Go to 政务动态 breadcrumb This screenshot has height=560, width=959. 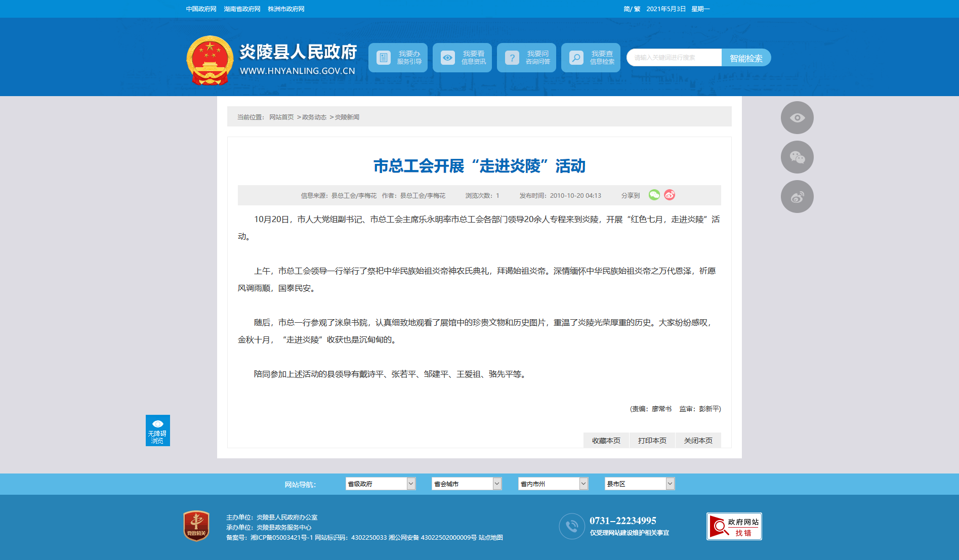point(314,117)
